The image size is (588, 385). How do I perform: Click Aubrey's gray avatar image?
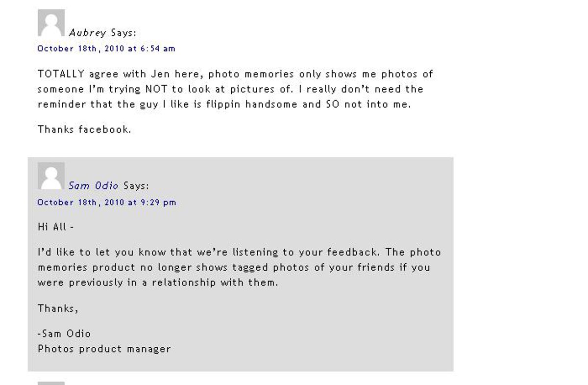coord(51,23)
